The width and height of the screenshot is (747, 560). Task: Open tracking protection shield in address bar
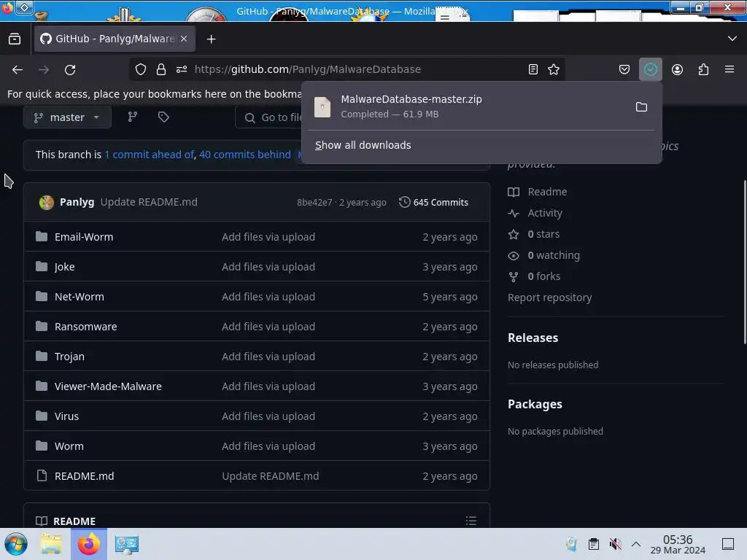[141, 69]
